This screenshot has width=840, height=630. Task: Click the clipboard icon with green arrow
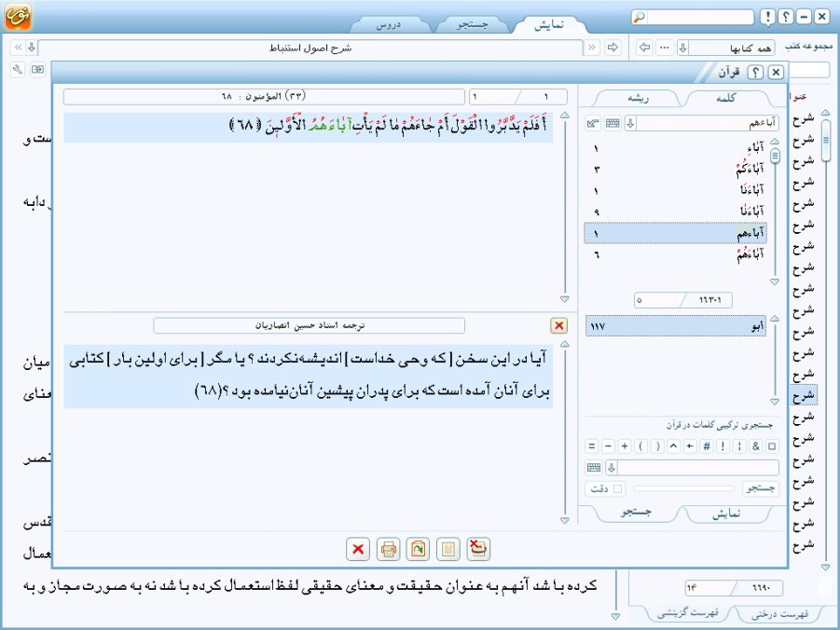point(419,550)
